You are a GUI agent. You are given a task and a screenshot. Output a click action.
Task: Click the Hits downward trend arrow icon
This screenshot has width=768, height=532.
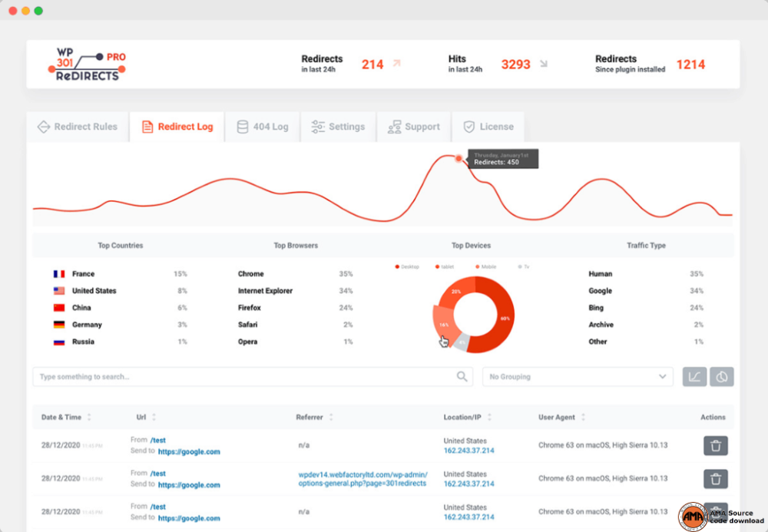[x=542, y=64]
